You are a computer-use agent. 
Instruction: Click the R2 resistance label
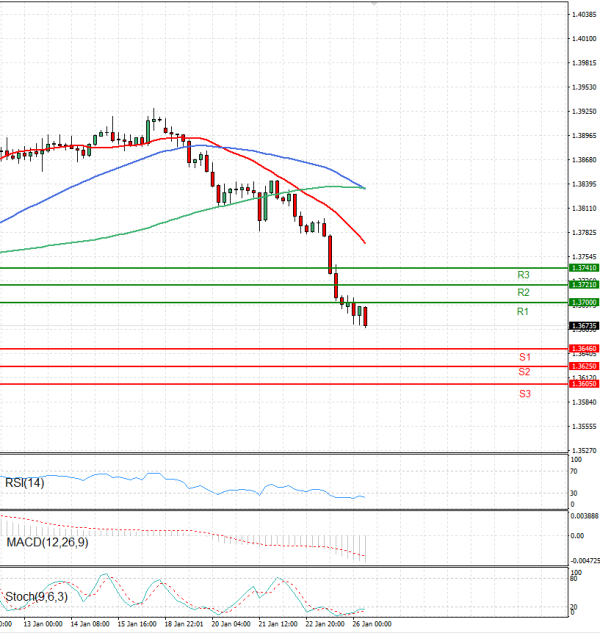[x=522, y=293]
